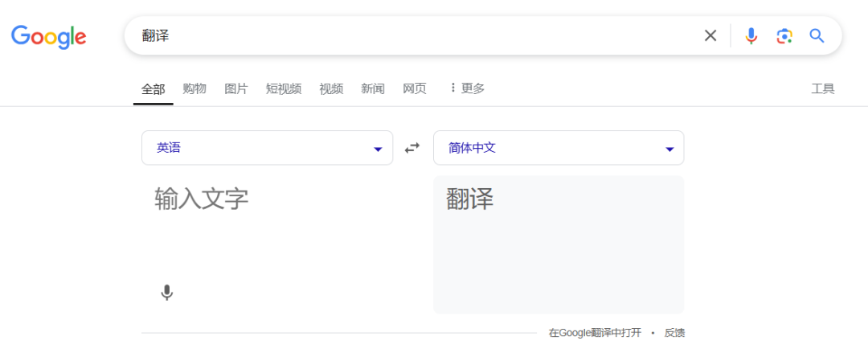Viewport: 868px width, 357px height.
Task: Open the 英语 source language dropdown
Action: 268,148
